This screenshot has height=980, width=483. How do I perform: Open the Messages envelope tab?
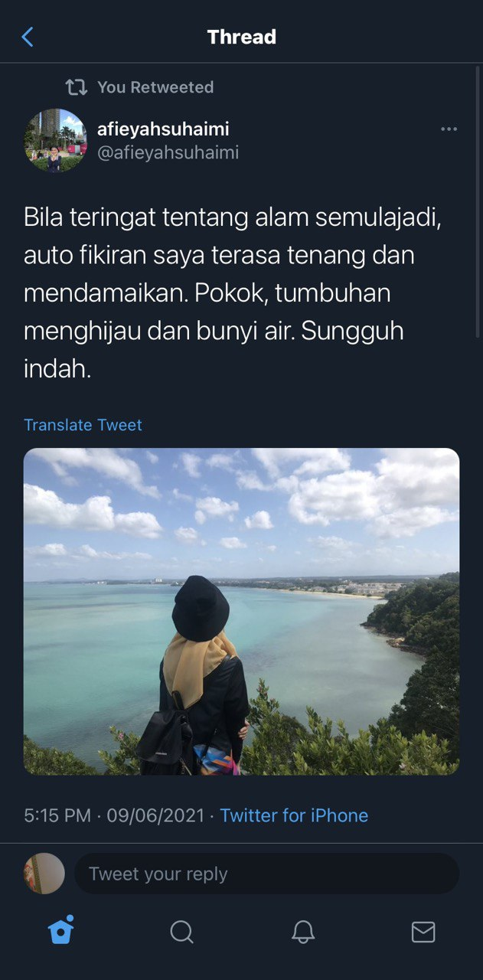423,932
